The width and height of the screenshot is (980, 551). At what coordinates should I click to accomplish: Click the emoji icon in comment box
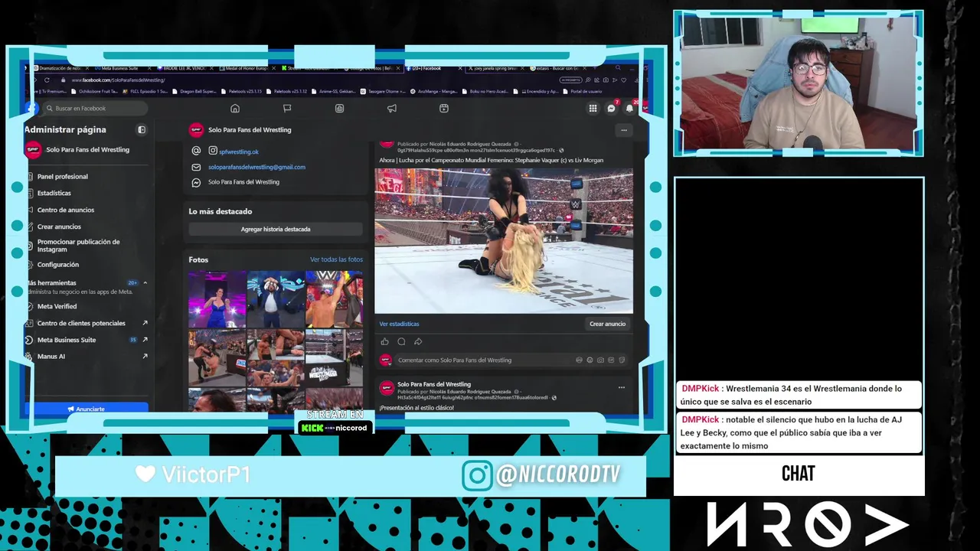pos(590,360)
